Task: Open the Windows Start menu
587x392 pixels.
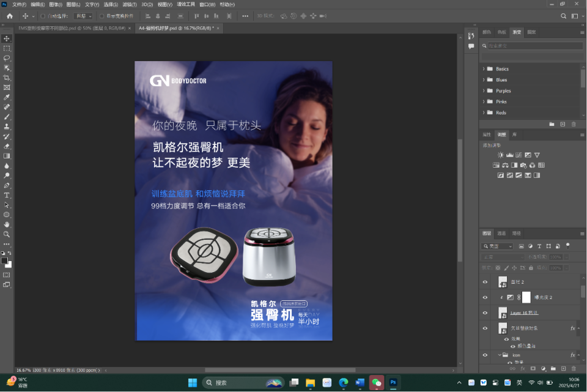Action: tap(193, 383)
